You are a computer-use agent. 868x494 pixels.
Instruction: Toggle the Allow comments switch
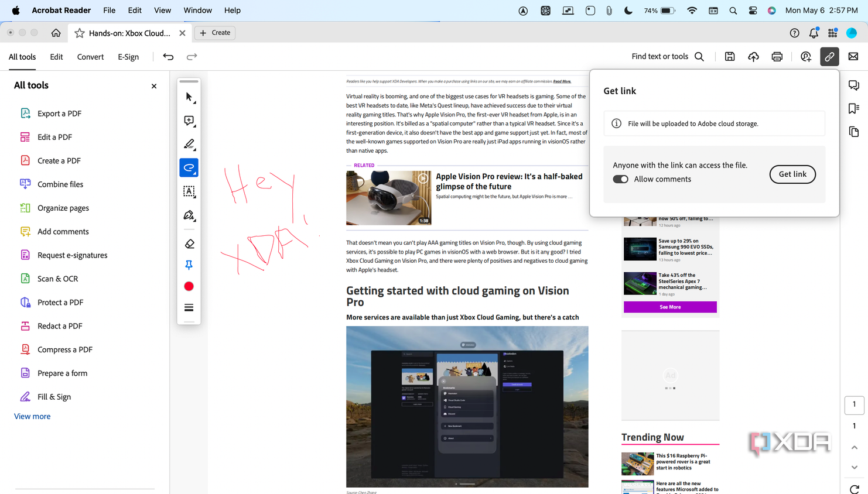pyautogui.click(x=620, y=179)
